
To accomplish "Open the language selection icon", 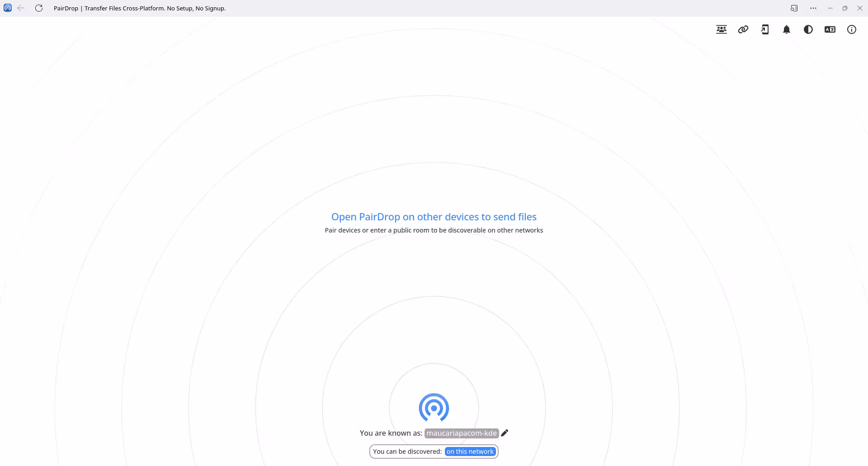I will coord(830,29).
